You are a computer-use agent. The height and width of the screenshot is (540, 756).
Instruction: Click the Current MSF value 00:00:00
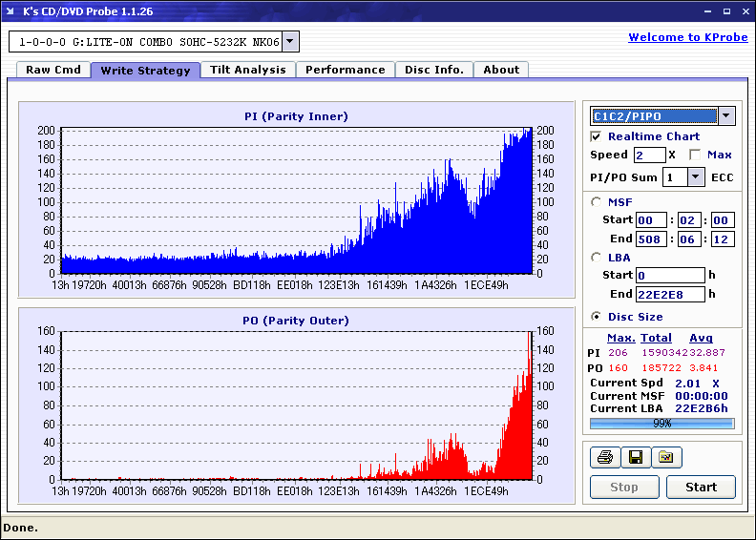pyautogui.click(x=701, y=396)
